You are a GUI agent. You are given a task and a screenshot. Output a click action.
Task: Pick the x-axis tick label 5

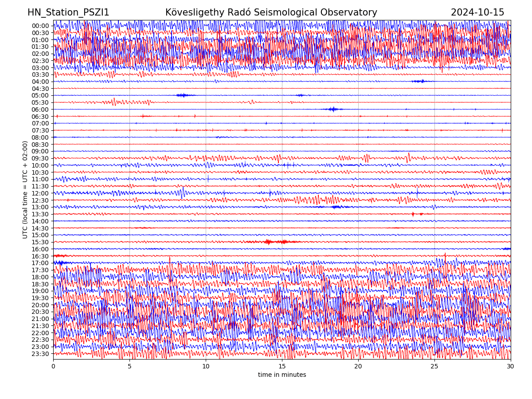coord(129,366)
